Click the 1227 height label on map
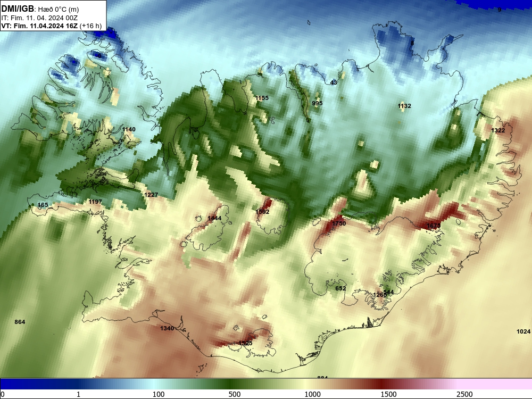The image size is (532, 399). click(x=151, y=195)
